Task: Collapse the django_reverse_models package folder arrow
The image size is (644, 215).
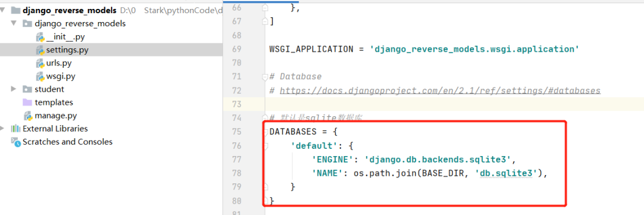Action: click(14, 23)
